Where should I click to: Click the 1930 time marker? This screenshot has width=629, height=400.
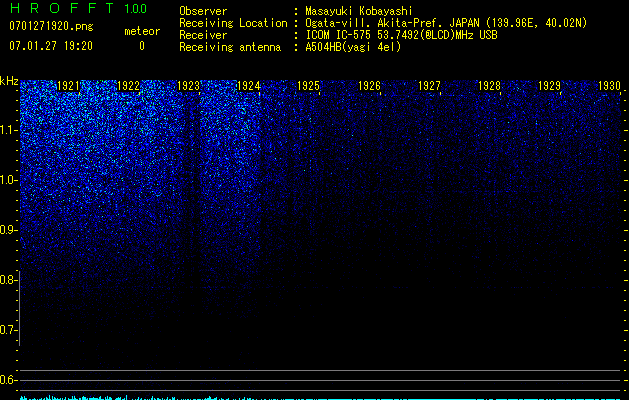(609, 85)
